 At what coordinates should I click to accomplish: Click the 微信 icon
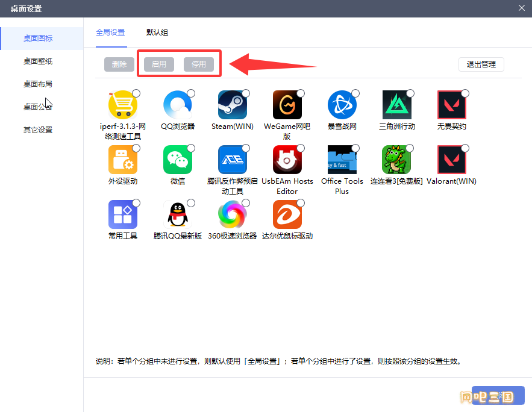click(178, 160)
